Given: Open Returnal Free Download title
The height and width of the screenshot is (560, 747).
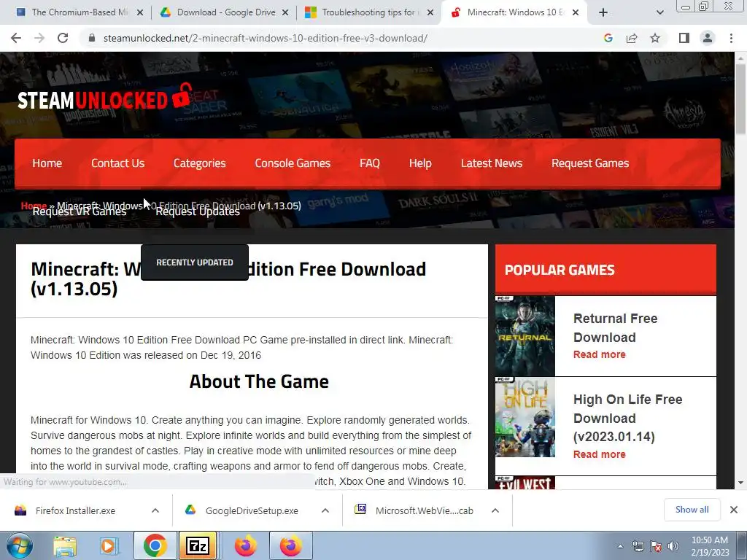Looking at the screenshot, I should coord(615,327).
